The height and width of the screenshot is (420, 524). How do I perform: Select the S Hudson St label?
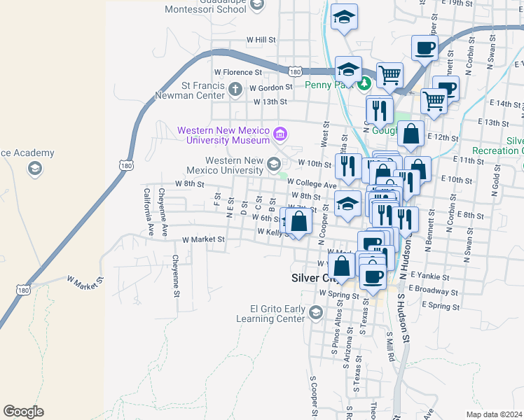coord(404,318)
